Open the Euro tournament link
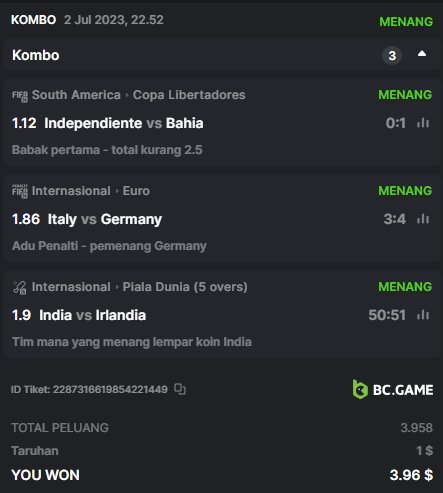 [x=136, y=191]
